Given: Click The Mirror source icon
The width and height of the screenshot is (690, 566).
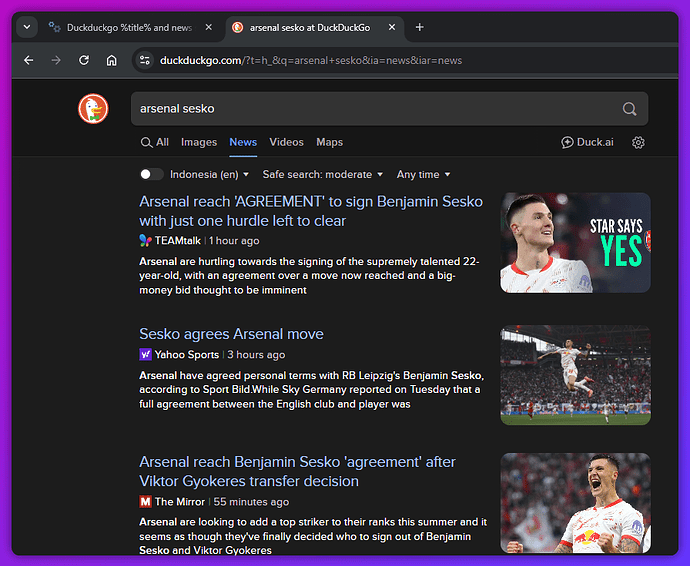Looking at the screenshot, I should coord(145,501).
